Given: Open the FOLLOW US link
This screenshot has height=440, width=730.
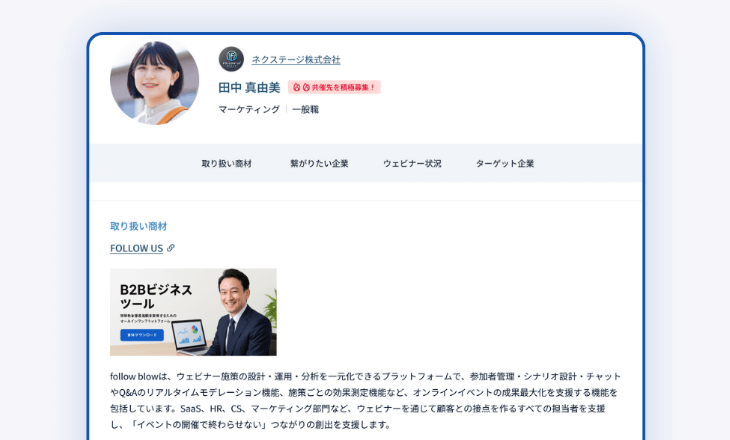Looking at the screenshot, I should [x=136, y=248].
